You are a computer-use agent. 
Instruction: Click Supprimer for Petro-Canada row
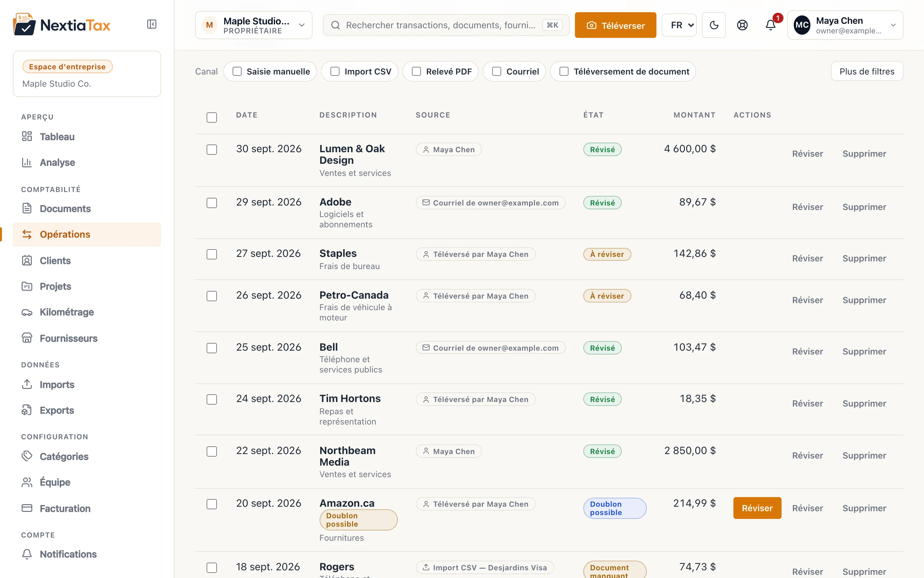864,300
